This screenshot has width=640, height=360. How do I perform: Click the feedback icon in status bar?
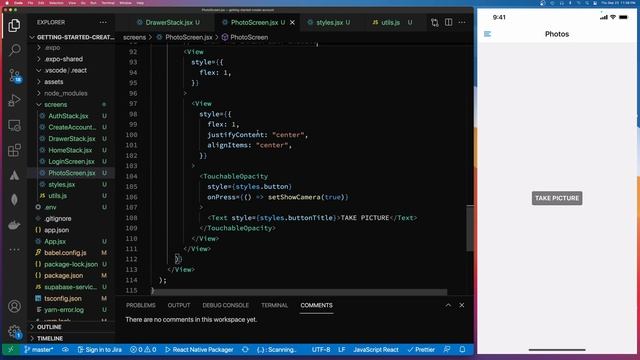[447, 350]
